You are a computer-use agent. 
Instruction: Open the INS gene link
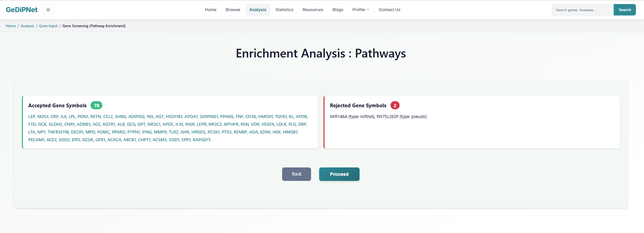click(150, 117)
